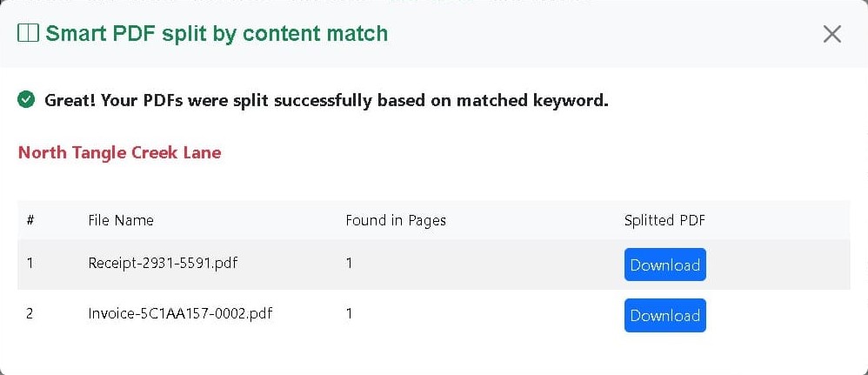Click the green success checkmark icon

26,100
